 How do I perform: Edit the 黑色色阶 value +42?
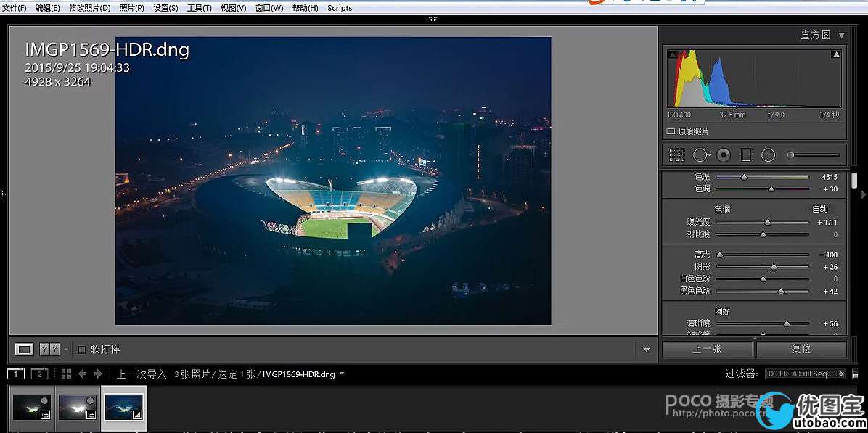(x=830, y=291)
